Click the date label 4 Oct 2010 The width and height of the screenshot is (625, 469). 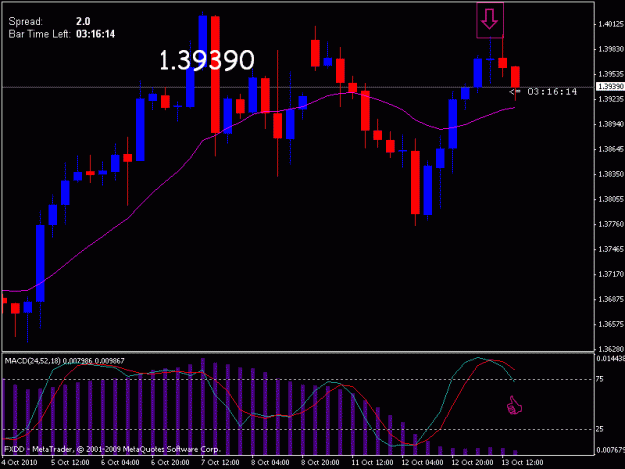point(20,463)
